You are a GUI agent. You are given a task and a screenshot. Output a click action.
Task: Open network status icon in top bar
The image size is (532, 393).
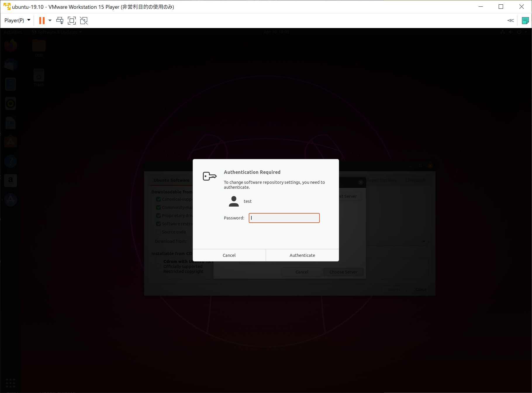[502, 32]
